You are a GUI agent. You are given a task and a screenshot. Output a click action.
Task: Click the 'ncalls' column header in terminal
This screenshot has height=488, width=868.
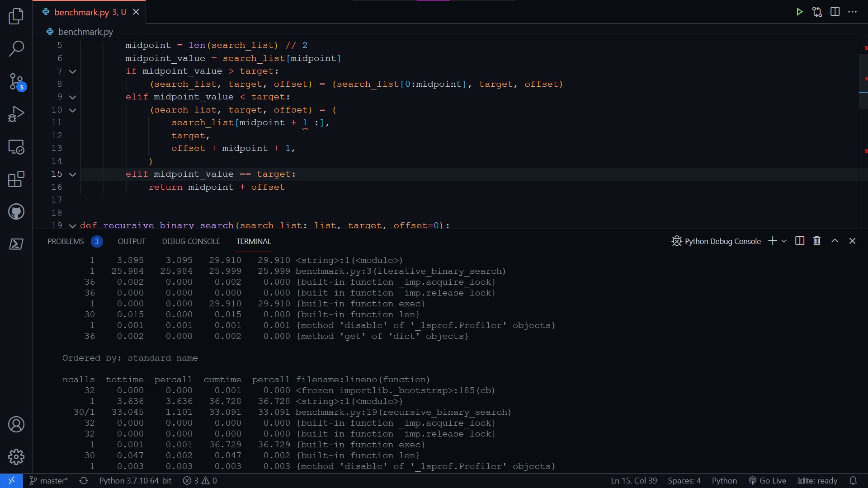click(79, 380)
